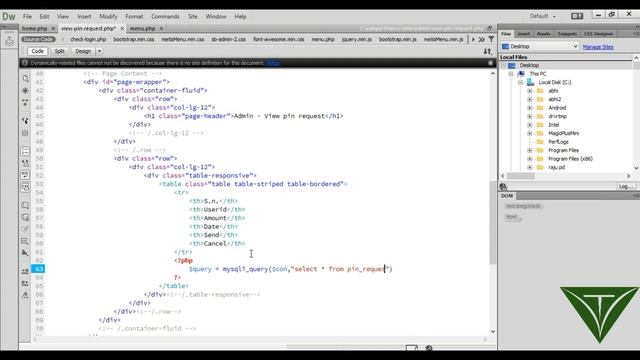The height and width of the screenshot is (360, 640).
Task: Open the Edit menu
Action: 44,17
